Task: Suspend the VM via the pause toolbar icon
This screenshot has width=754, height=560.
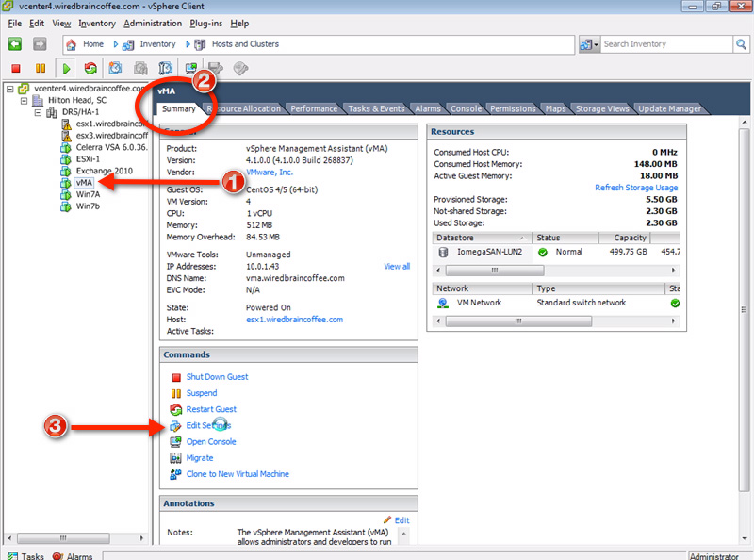Action: (39, 69)
